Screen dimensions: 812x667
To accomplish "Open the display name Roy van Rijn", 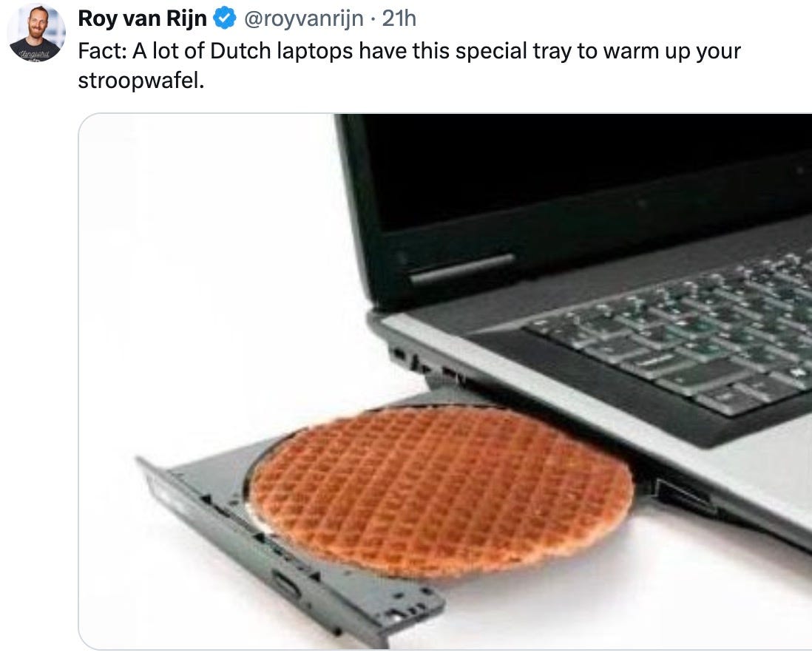I will [143, 18].
